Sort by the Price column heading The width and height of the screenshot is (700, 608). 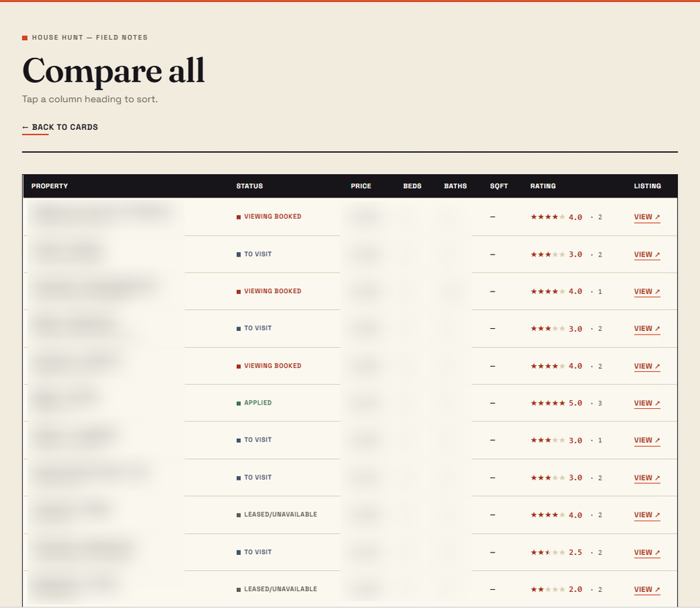point(361,186)
